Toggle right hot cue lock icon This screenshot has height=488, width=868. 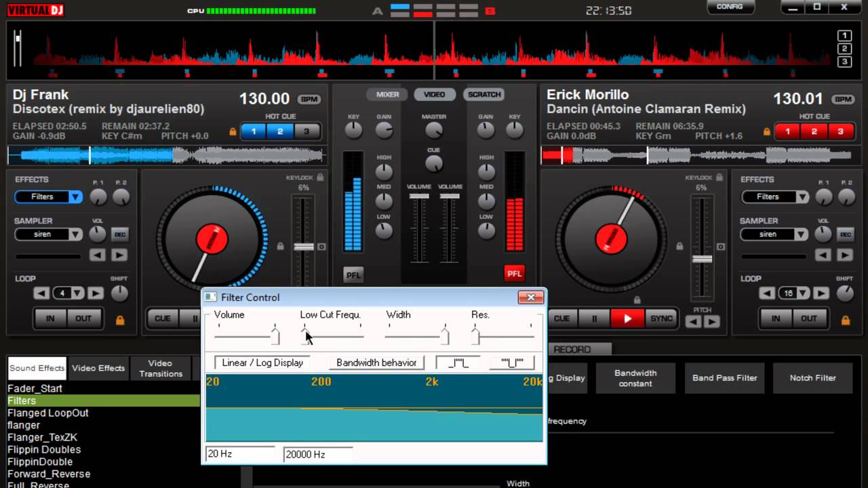[767, 131]
